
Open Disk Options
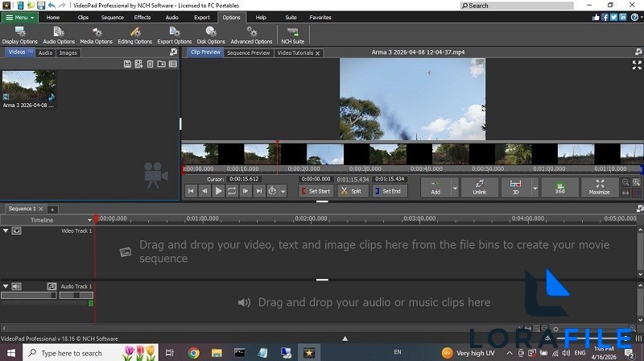point(211,35)
